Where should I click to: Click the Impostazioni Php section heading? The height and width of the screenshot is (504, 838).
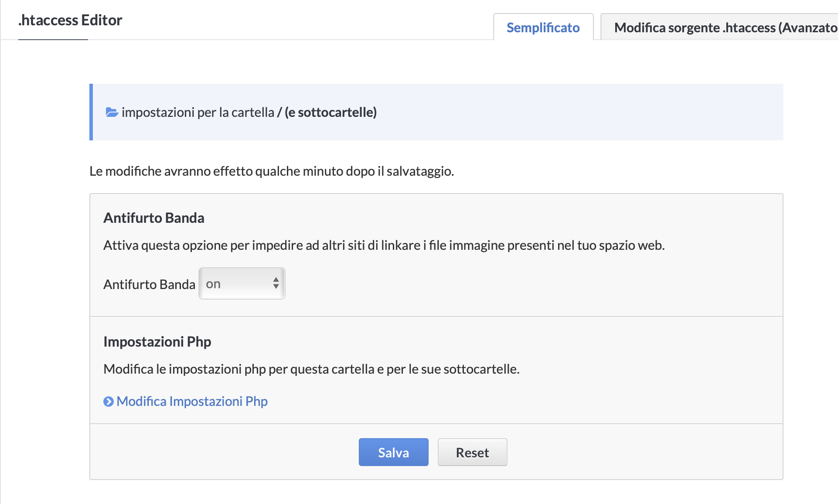tap(157, 341)
